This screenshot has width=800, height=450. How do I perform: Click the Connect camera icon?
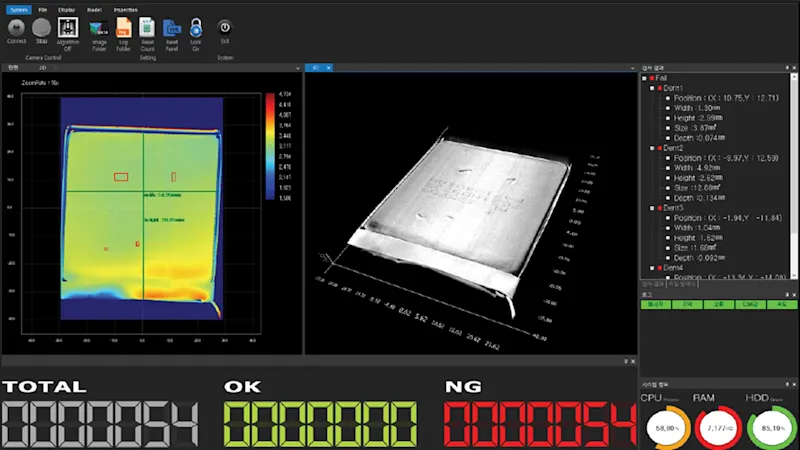[16, 28]
